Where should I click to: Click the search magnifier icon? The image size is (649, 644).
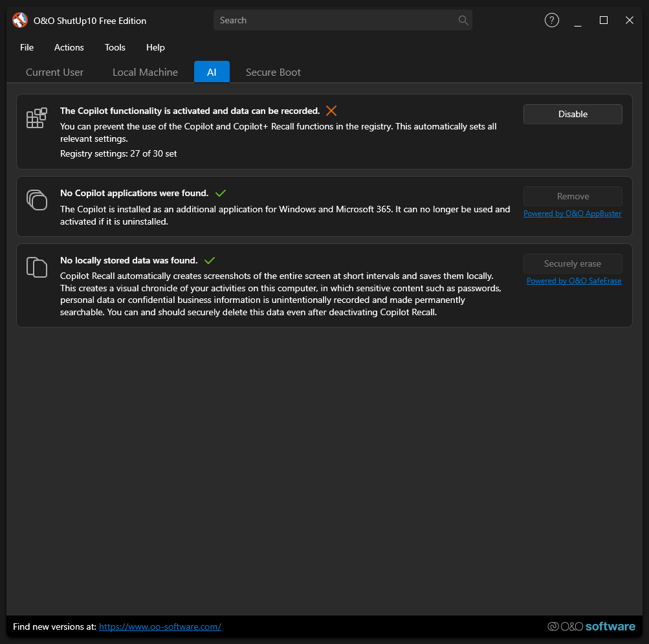[463, 20]
